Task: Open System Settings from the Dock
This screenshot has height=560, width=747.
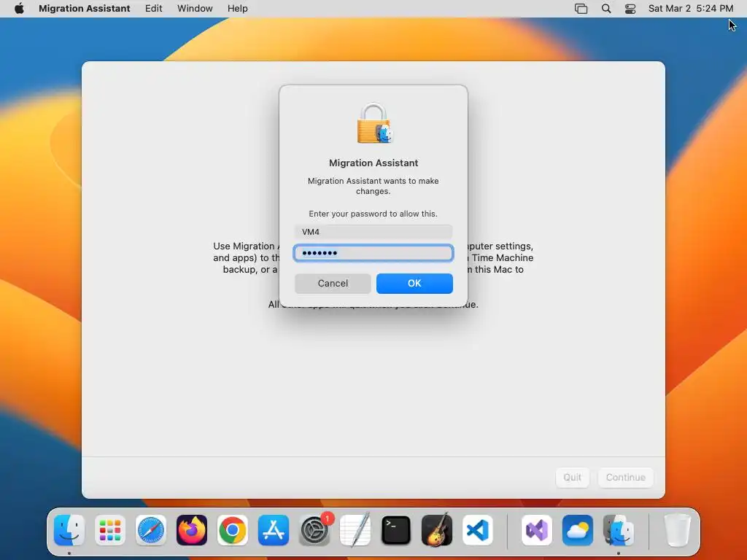Action: (314, 530)
